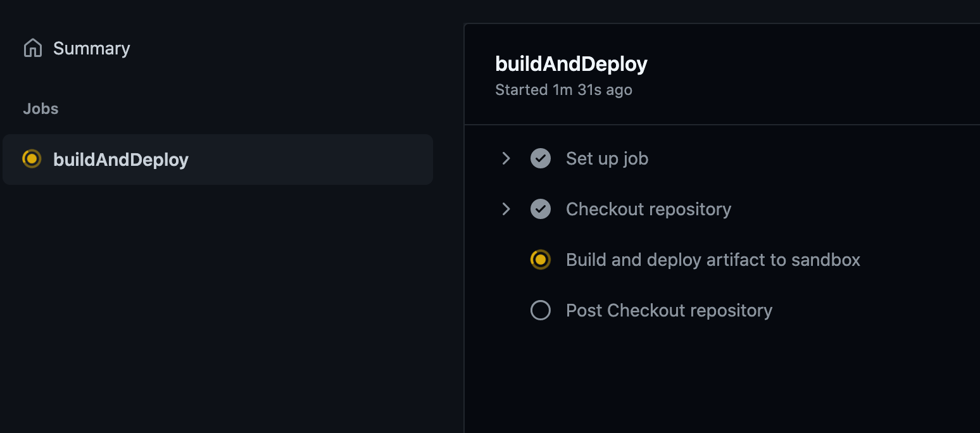Select the Post Checkout repository step
Viewport: 980px width, 433px height.
coord(669,310)
